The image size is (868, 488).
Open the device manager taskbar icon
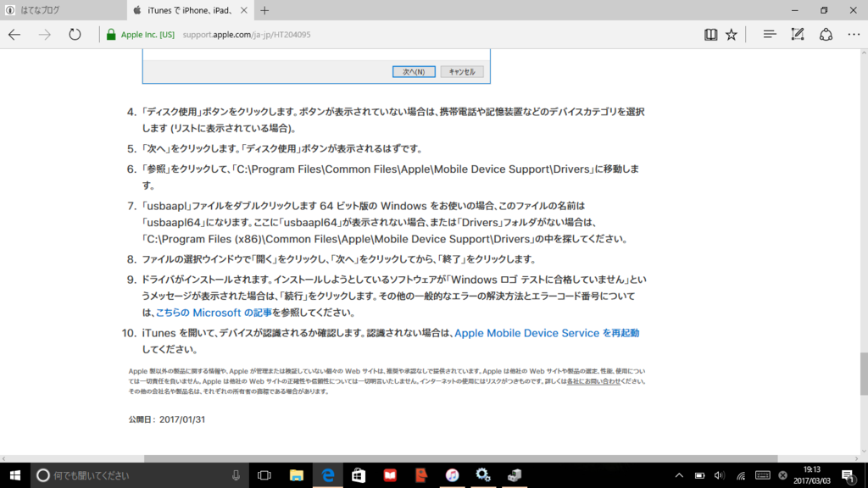(x=515, y=475)
